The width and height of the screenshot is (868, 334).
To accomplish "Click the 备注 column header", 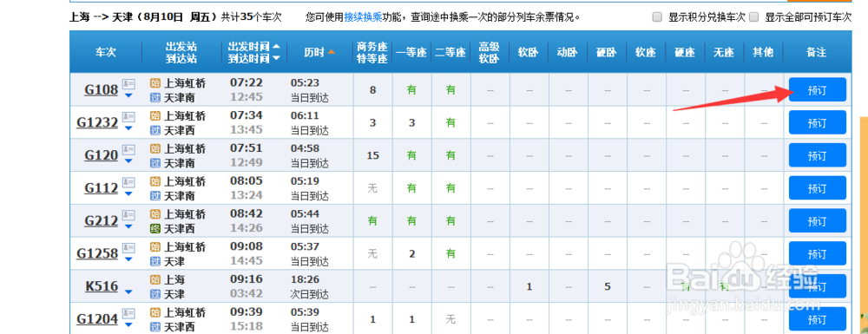I will (x=817, y=52).
